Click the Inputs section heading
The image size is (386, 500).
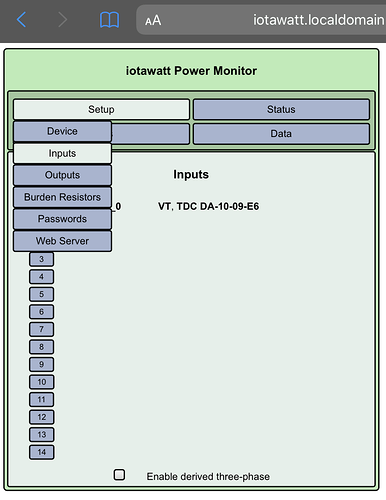pyautogui.click(x=191, y=174)
